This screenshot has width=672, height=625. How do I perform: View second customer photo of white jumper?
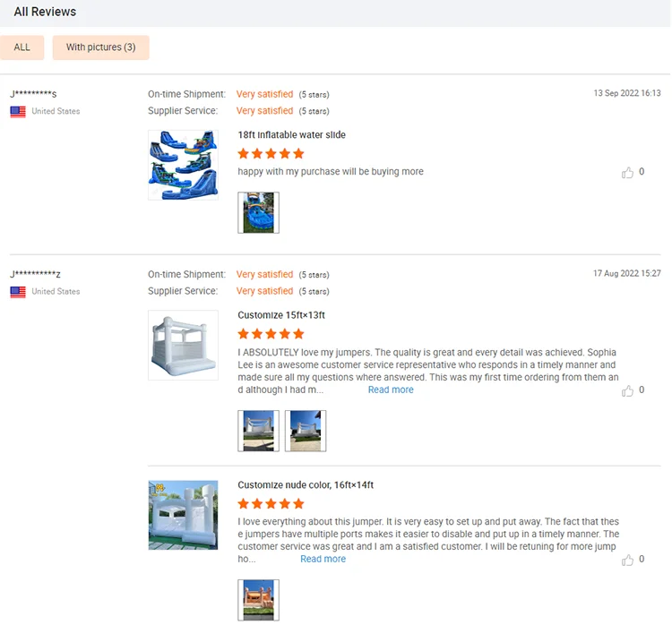[x=306, y=431]
